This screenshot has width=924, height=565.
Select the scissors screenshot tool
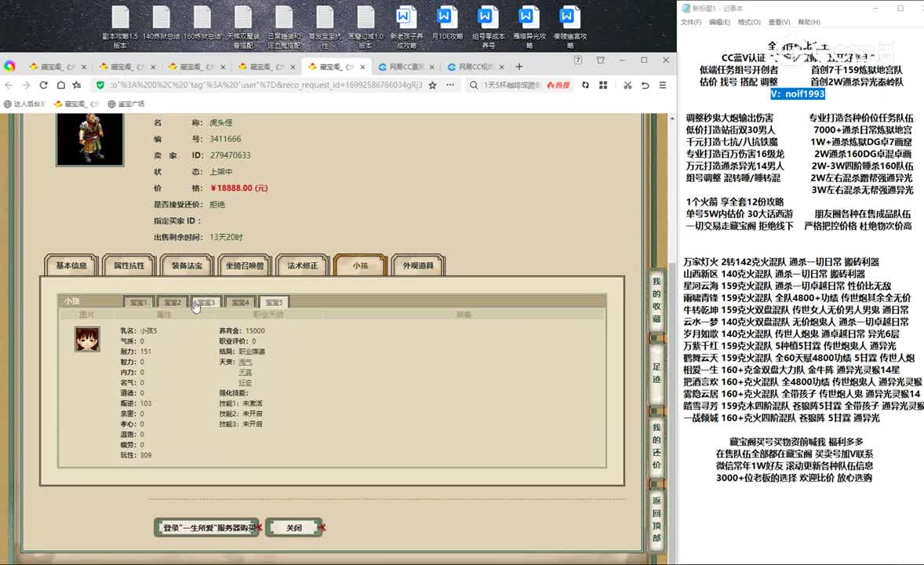628,85
